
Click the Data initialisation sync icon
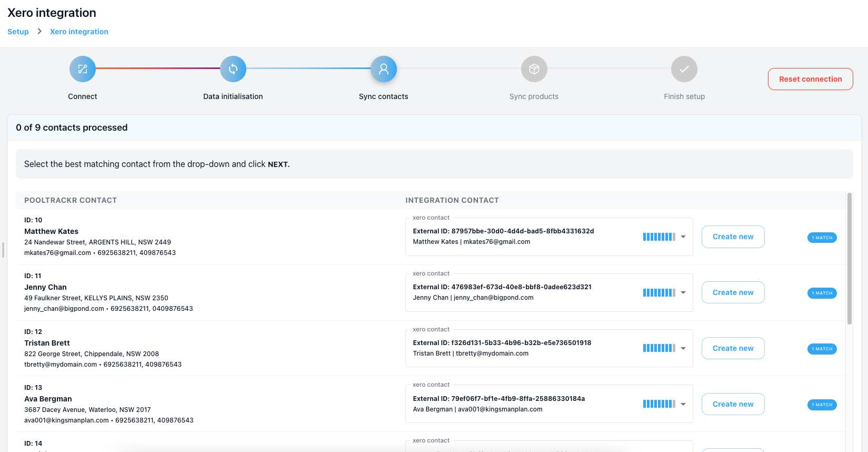pyautogui.click(x=233, y=69)
